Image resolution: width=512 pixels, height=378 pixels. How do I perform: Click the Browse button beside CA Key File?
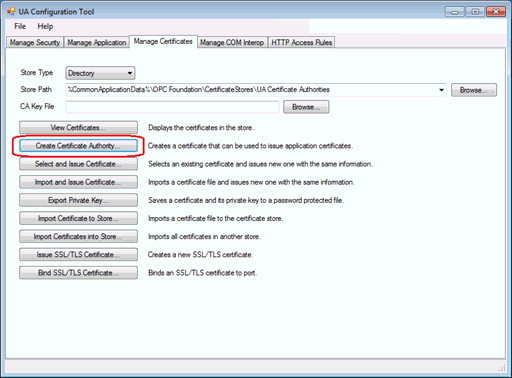[306, 107]
